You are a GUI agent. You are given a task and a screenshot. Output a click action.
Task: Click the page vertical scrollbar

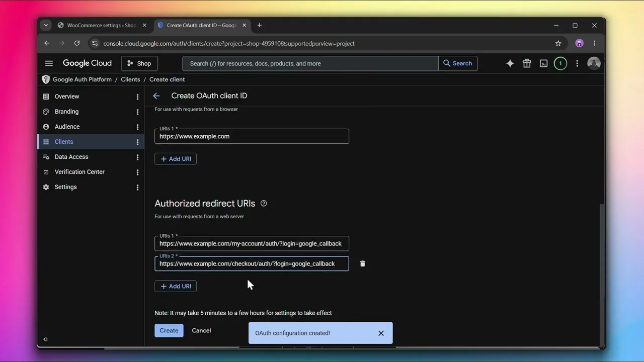pos(602,274)
